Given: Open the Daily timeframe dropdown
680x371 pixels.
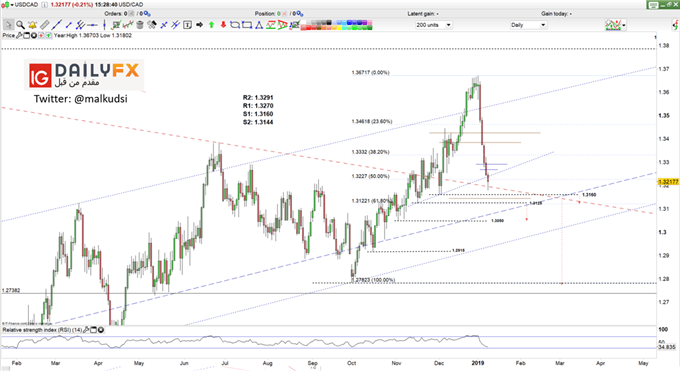Looking at the screenshot, I should pos(528,25).
